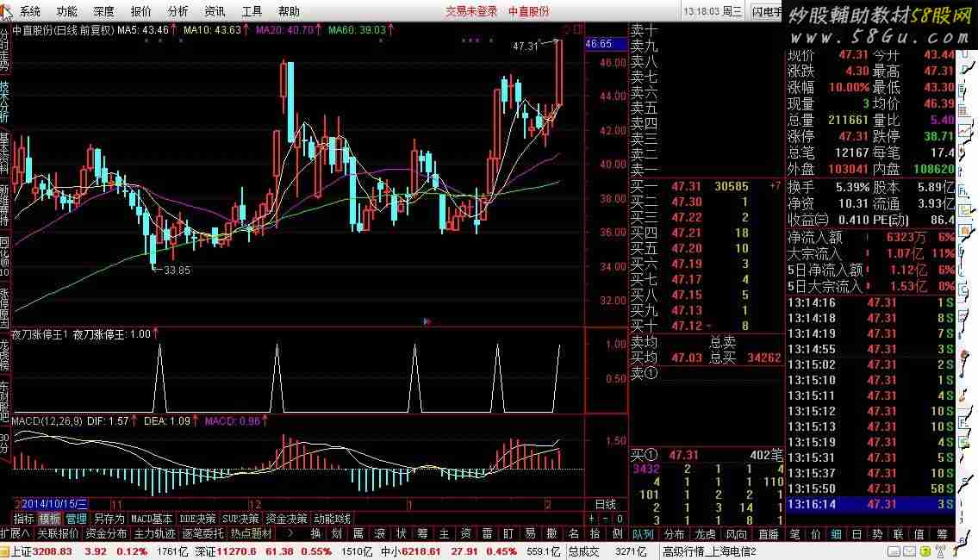The height and width of the screenshot is (560, 978).
Task: Apply the DDE决策 template
Action: click(x=197, y=519)
